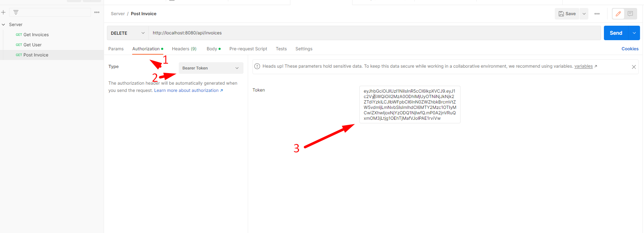
Task: Switch to the Headers (9) tab
Action: pos(184,49)
